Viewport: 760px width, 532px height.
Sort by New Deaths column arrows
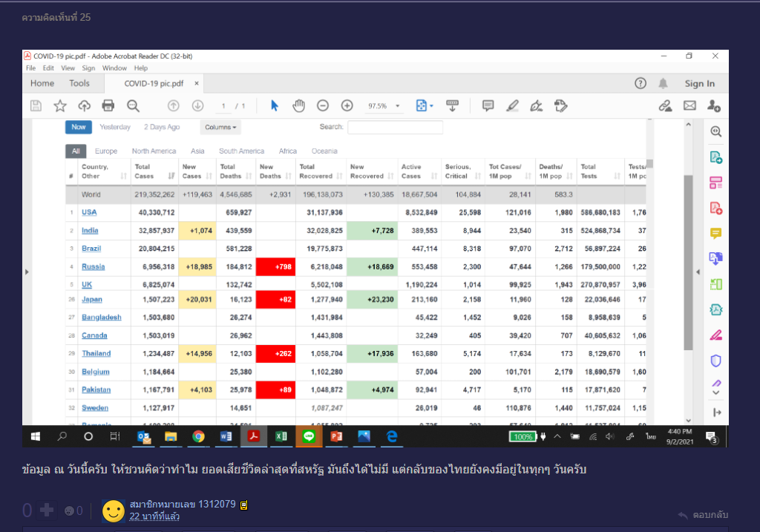click(x=289, y=176)
